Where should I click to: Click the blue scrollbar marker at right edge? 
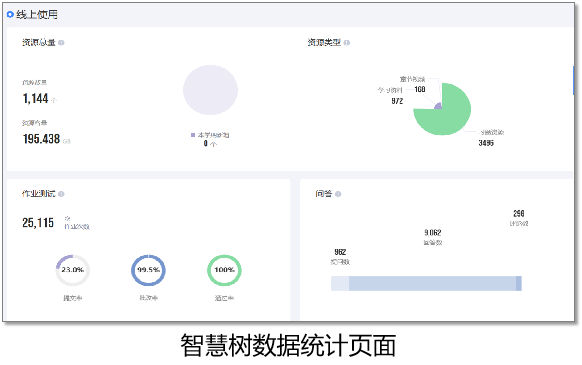tap(573, 80)
